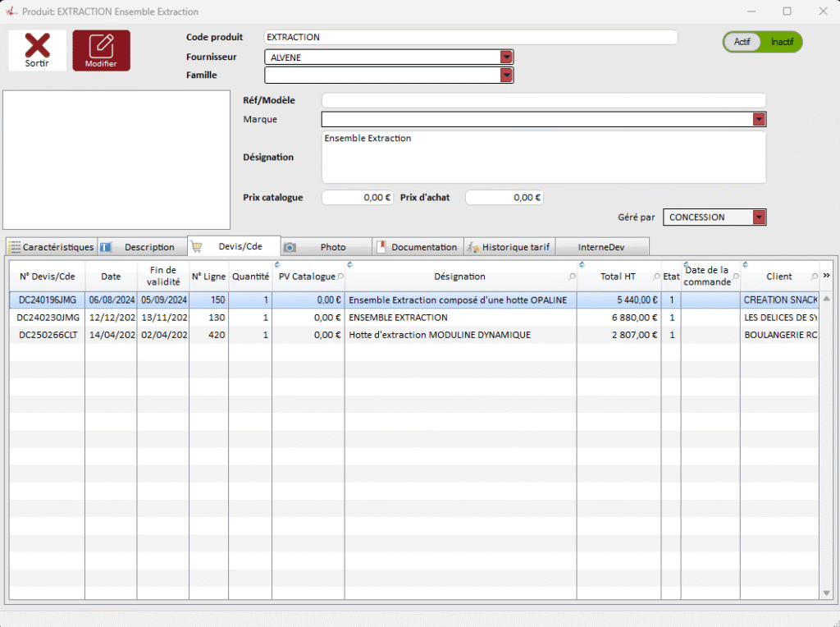Viewport: 840px width, 627px height.
Task: Expand the Géré par CONCESSION dropdown
Action: point(759,217)
